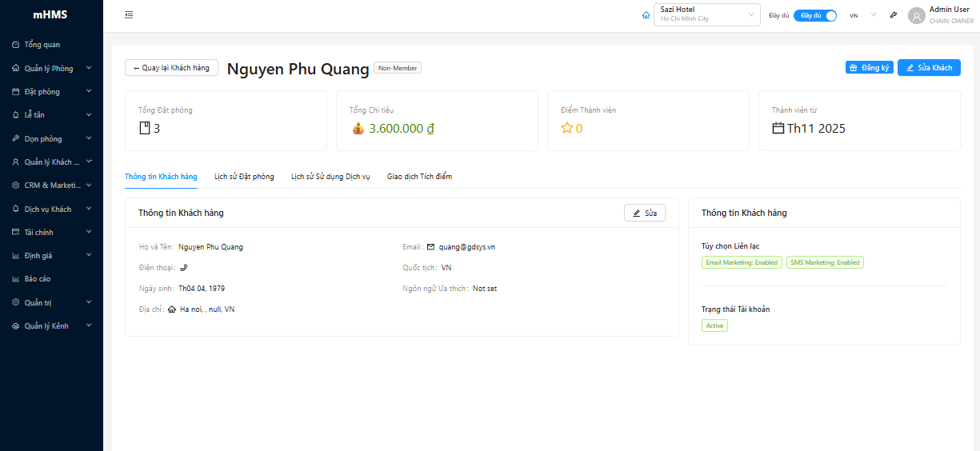Open the Giao dịch Tích điểm tab
This screenshot has width=980, height=451.
pos(419,177)
